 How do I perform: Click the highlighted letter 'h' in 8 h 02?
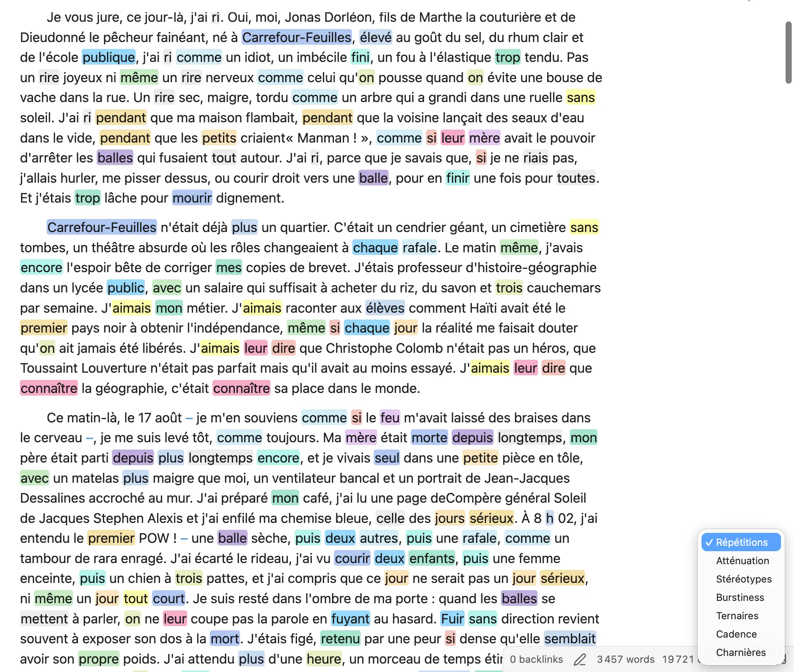pyautogui.click(x=549, y=518)
